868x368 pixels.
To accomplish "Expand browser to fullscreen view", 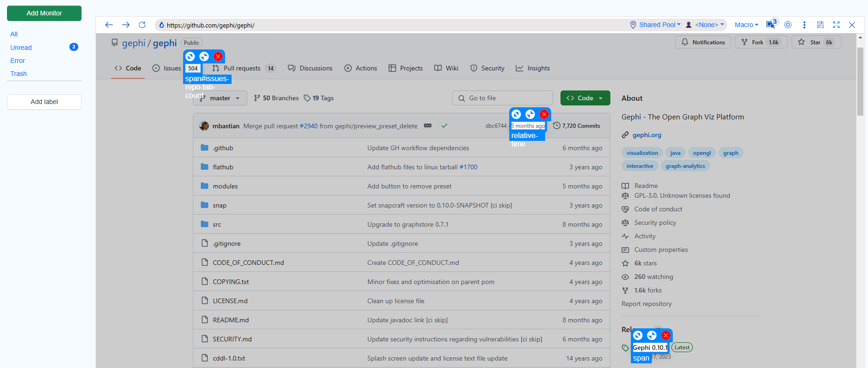I will coord(836,25).
